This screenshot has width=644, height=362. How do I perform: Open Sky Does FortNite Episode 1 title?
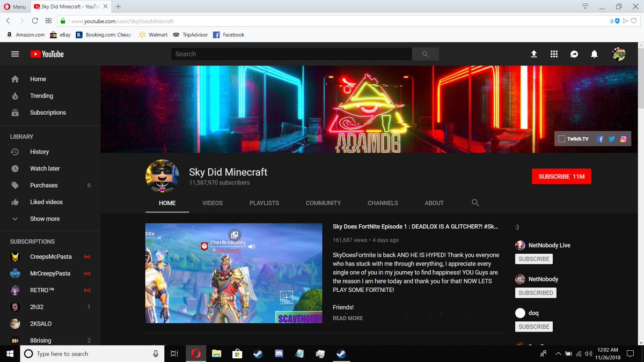pos(416,227)
